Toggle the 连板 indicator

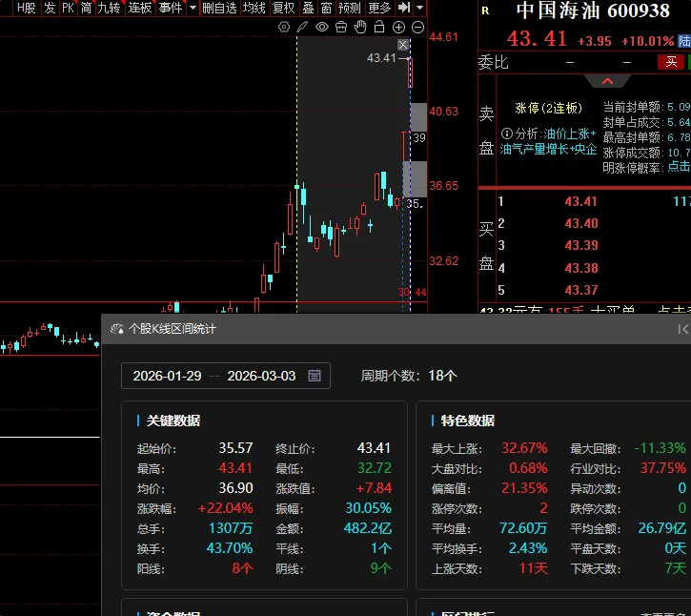(x=140, y=8)
